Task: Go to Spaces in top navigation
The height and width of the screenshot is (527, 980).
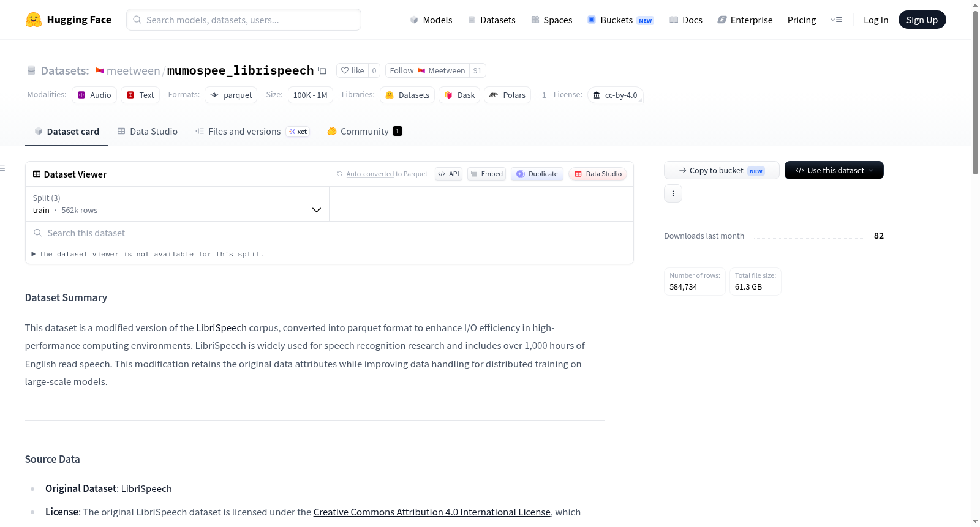Action: click(x=551, y=20)
